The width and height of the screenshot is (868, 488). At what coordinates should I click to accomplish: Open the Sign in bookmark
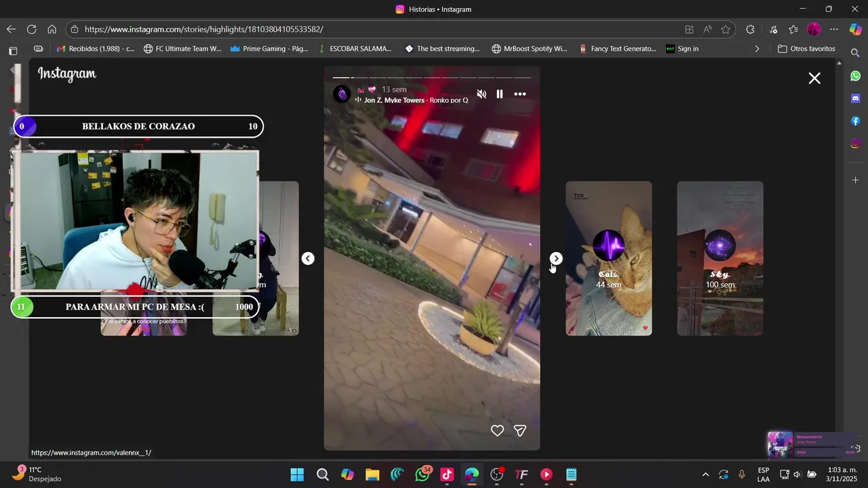[x=682, y=49]
